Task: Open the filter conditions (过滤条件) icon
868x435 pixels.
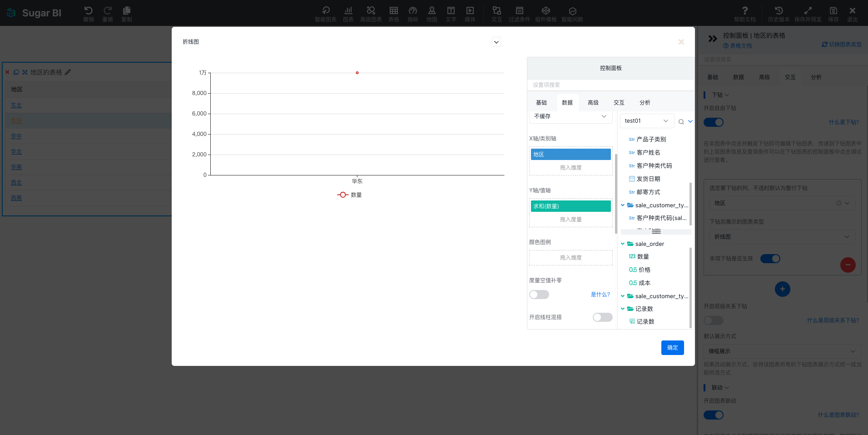Action: 520,10
